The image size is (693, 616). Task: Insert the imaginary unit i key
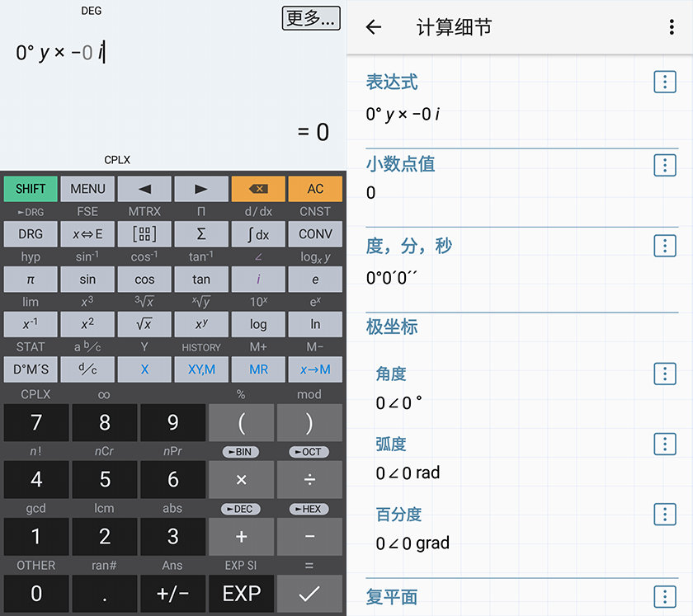point(258,280)
